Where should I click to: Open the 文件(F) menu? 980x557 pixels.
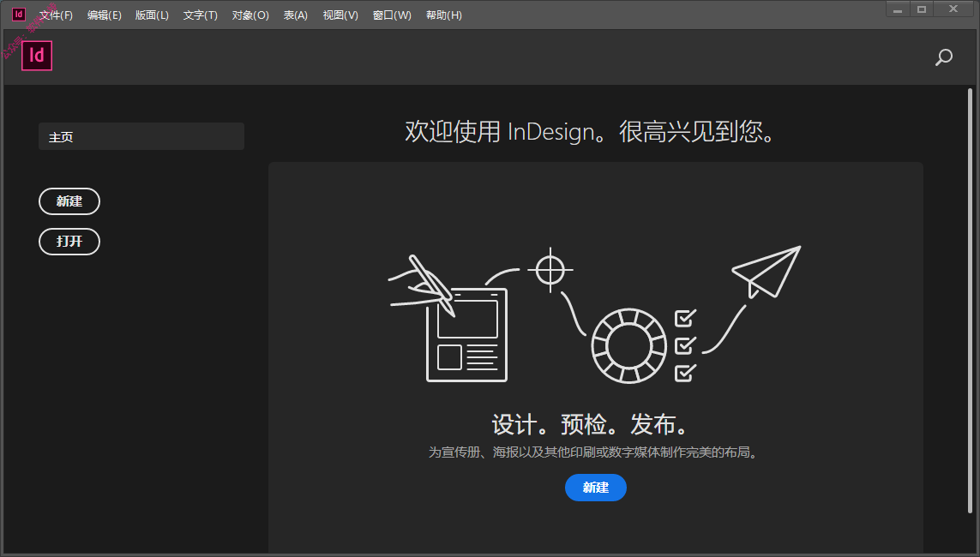[x=56, y=15]
